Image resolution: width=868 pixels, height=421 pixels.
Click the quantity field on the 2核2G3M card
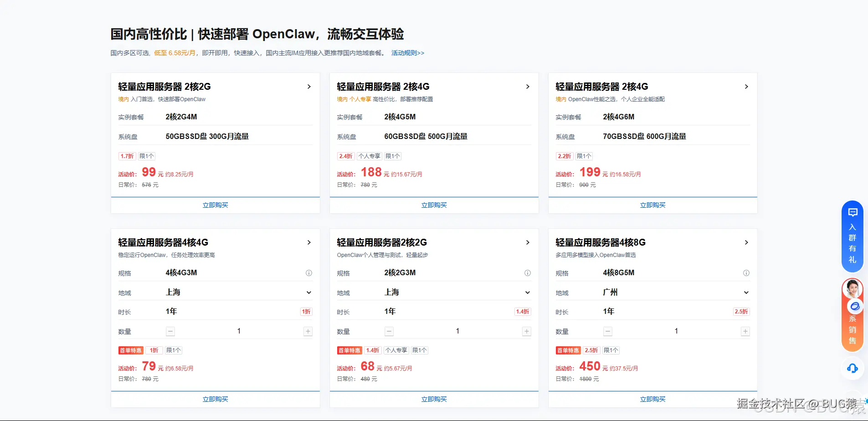pos(458,331)
